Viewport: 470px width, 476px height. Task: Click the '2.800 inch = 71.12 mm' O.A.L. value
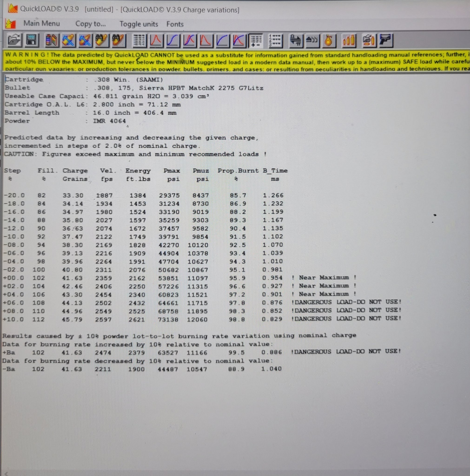[x=137, y=104]
